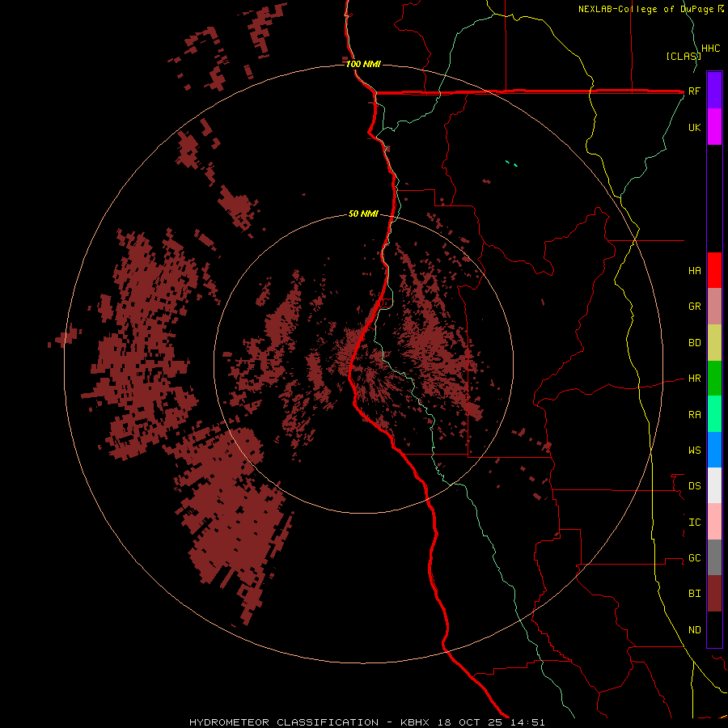The height and width of the screenshot is (728, 728).
Task: Click the RA light green legend swatch
Action: [714, 414]
